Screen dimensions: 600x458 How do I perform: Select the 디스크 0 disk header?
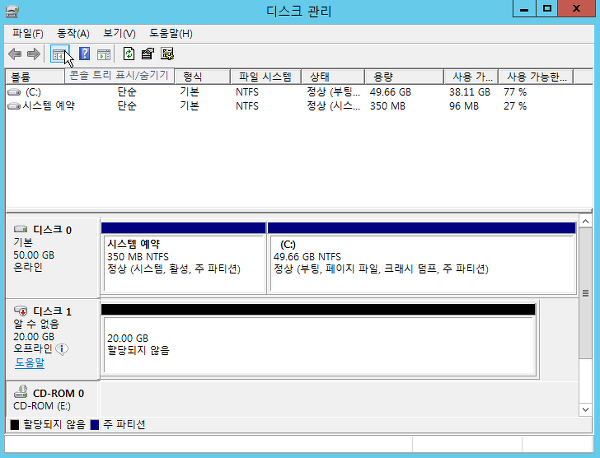(53, 258)
